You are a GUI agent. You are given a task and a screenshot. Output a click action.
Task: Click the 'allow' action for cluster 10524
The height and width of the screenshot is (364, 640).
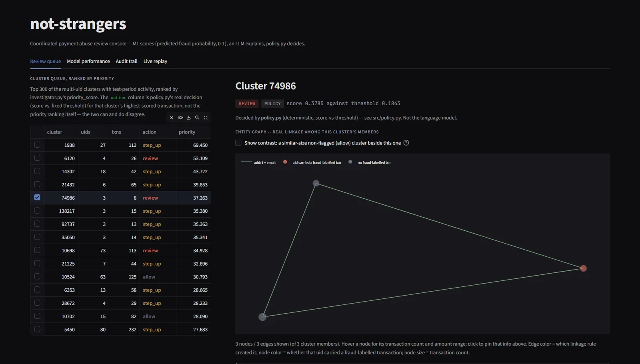pyautogui.click(x=149, y=277)
